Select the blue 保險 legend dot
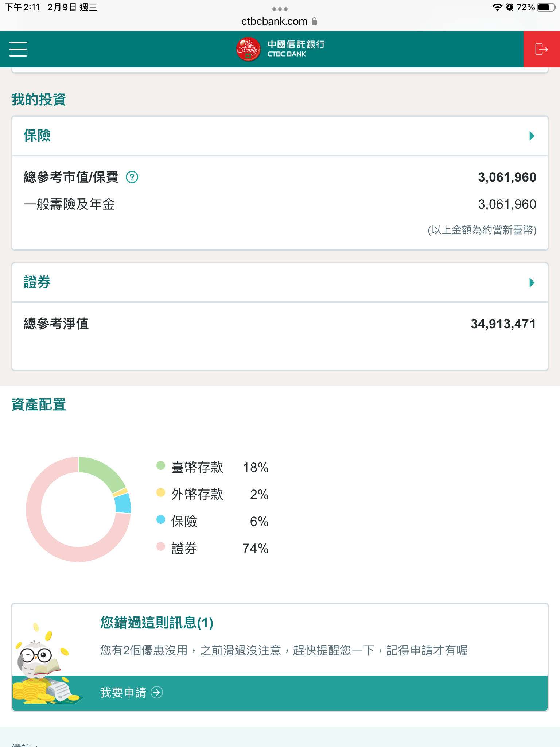Screen dimensions: 560x747 click(161, 519)
